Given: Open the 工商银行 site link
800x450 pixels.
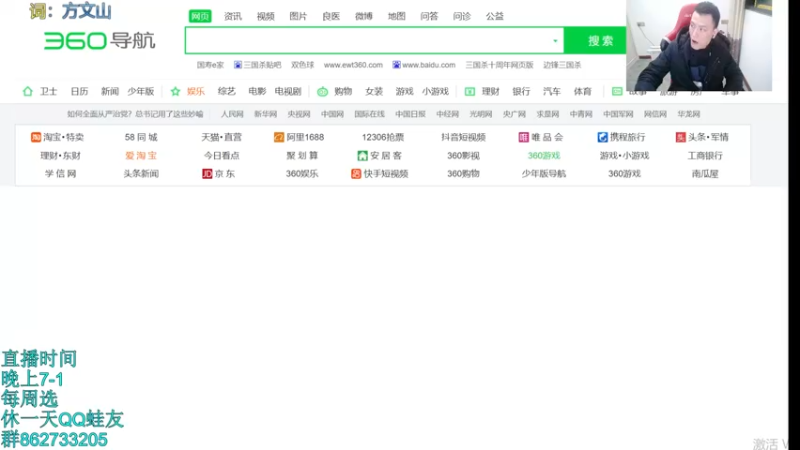Looking at the screenshot, I should coord(705,156).
